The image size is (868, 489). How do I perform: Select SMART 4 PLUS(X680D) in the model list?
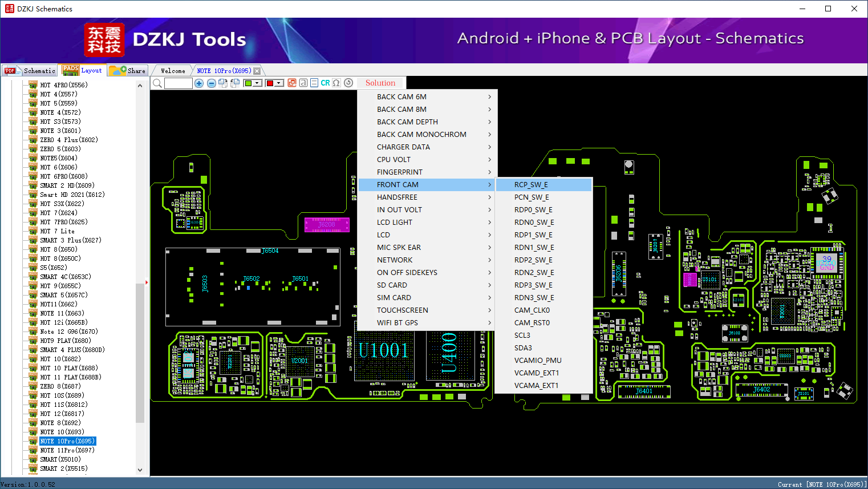[72, 350]
